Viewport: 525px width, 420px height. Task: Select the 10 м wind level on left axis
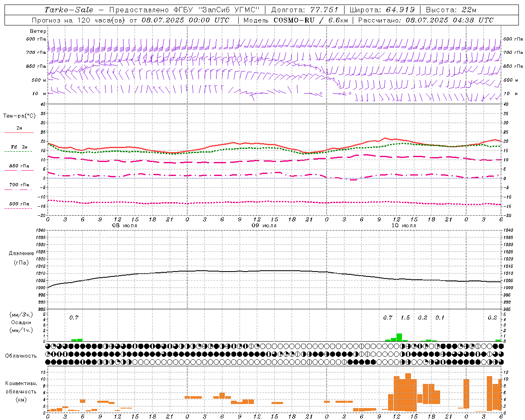pyautogui.click(x=39, y=94)
